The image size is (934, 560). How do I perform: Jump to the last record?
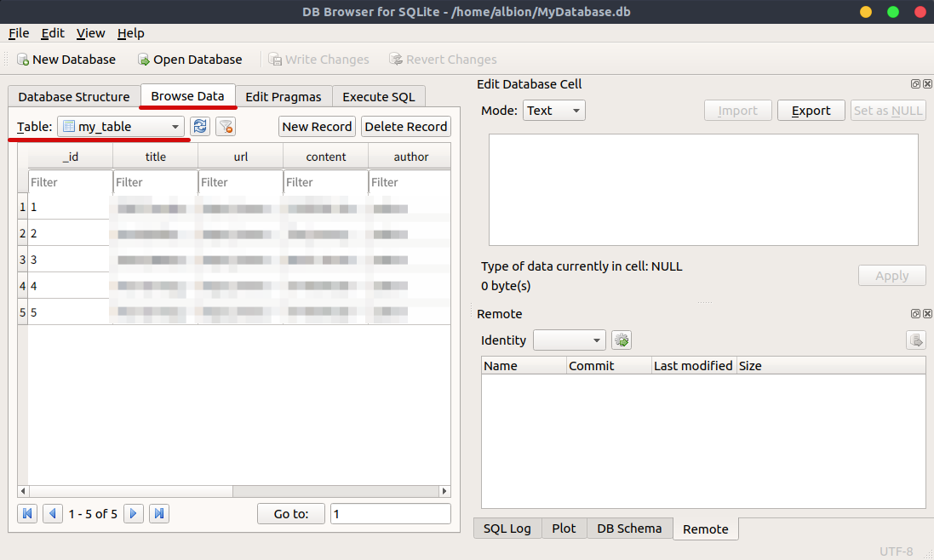pyautogui.click(x=158, y=513)
